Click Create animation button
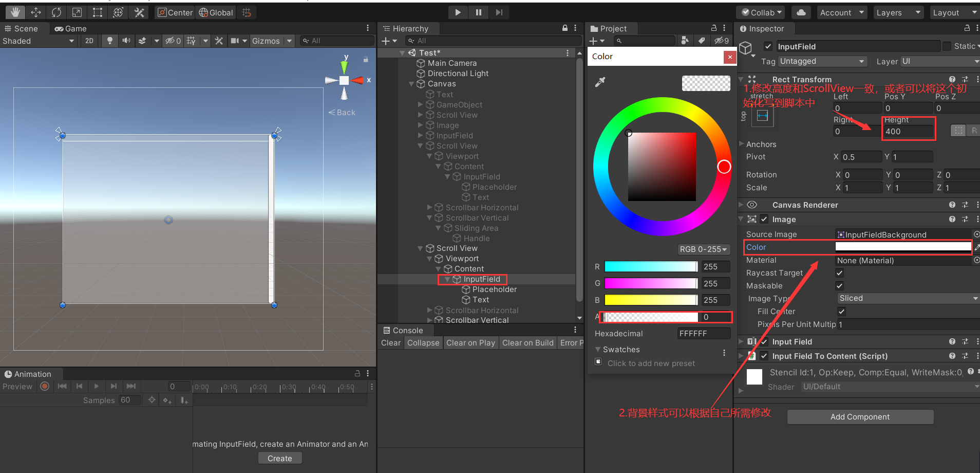 click(x=279, y=458)
